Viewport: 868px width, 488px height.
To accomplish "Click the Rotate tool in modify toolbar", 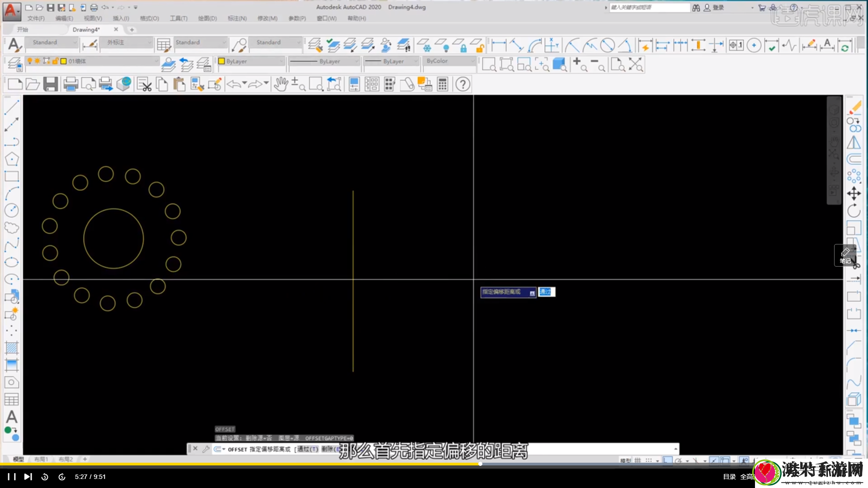I will (x=854, y=211).
